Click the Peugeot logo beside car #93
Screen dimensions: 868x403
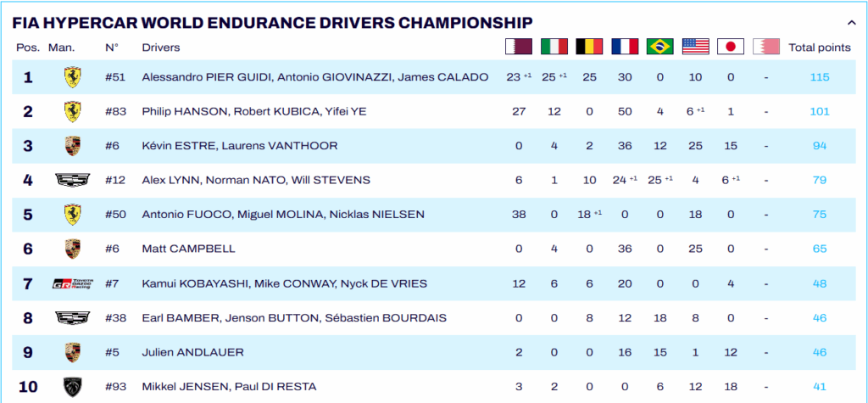[x=72, y=387]
